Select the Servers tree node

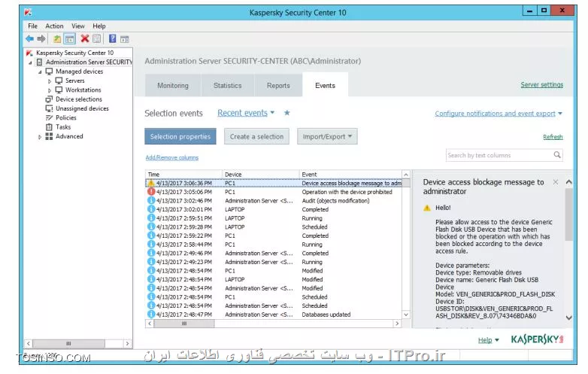pos(75,81)
